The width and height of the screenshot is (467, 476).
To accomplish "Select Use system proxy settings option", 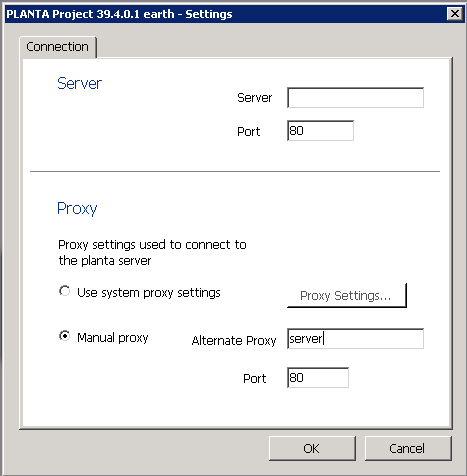I will 64,291.
